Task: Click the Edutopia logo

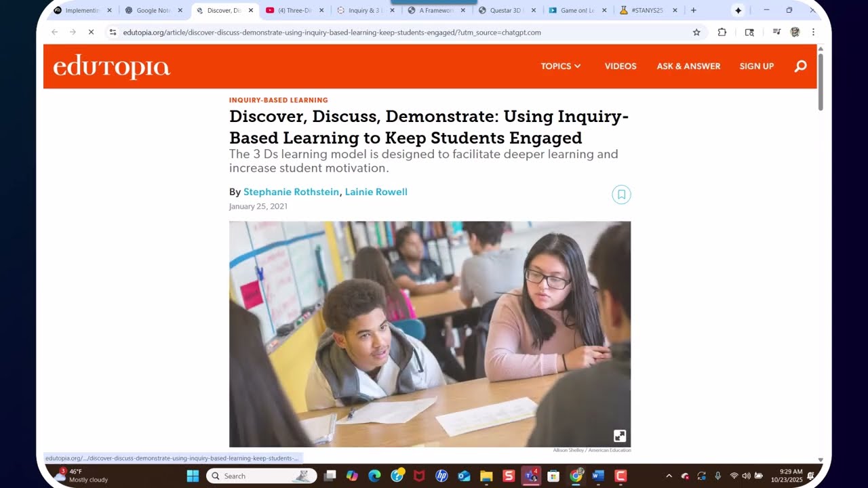Action: (112, 66)
